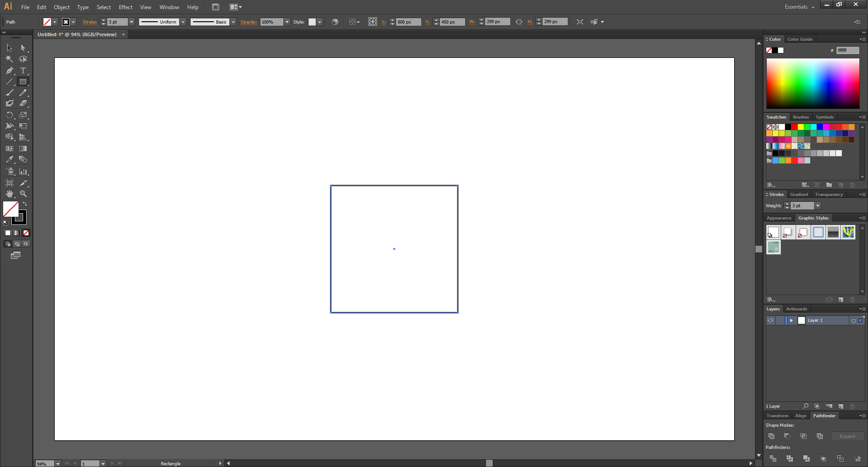The height and width of the screenshot is (467, 868).
Task: Click Unite in Pathfinder shape modes
Action: 771,436
